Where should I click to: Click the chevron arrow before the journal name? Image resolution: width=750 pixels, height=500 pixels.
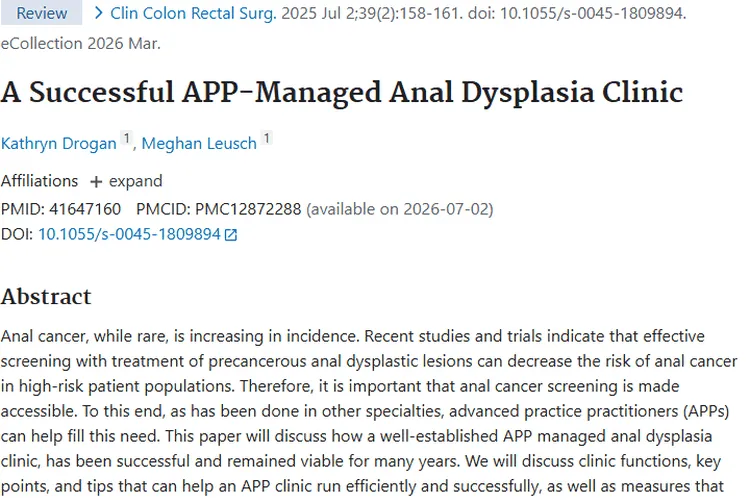[98, 13]
